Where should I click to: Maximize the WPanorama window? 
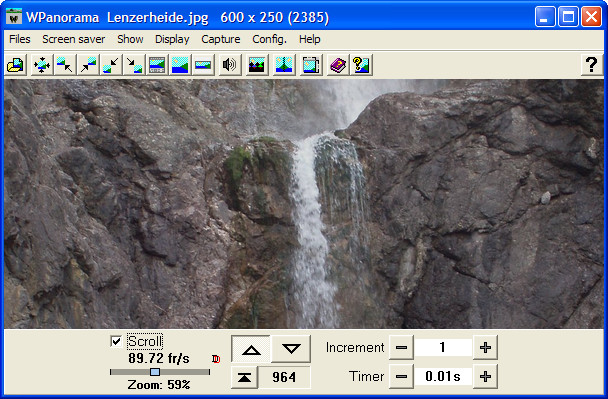coord(568,17)
